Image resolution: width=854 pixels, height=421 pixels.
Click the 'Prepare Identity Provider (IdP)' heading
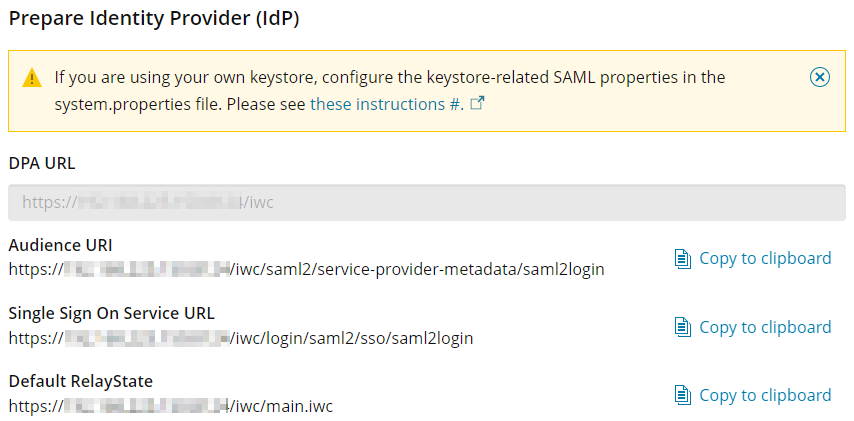tap(154, 18)
